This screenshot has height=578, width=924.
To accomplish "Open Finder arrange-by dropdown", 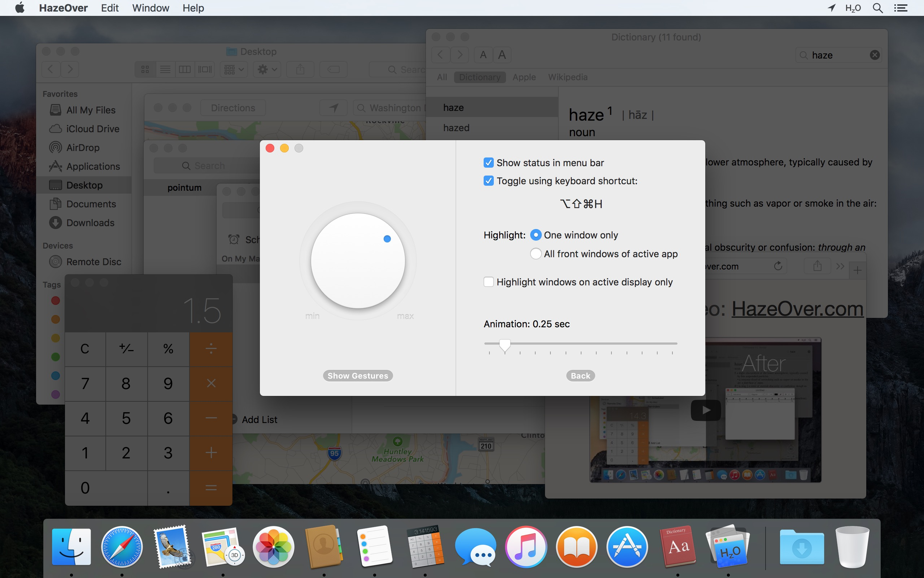I will click(234, 69).
